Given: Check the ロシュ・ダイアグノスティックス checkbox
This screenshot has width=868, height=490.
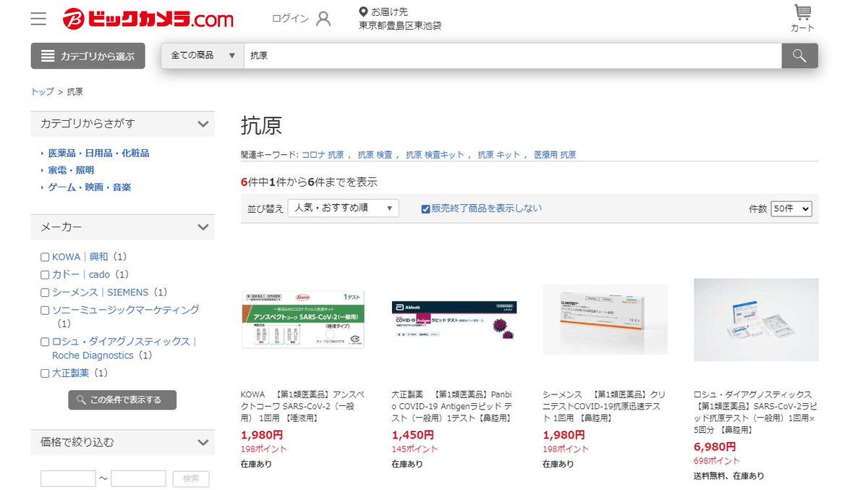Looking at the screenshot, I should pyautogui.click(x=45, y=342).
